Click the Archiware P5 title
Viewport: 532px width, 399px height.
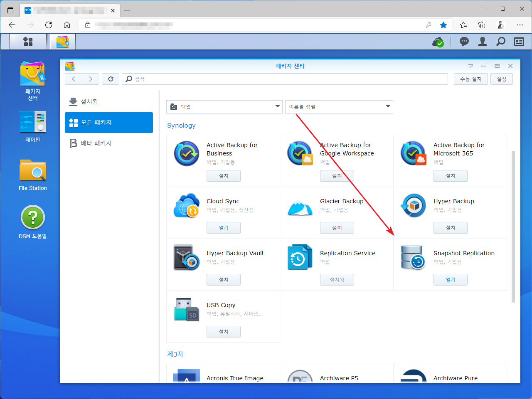pos(339,378)
